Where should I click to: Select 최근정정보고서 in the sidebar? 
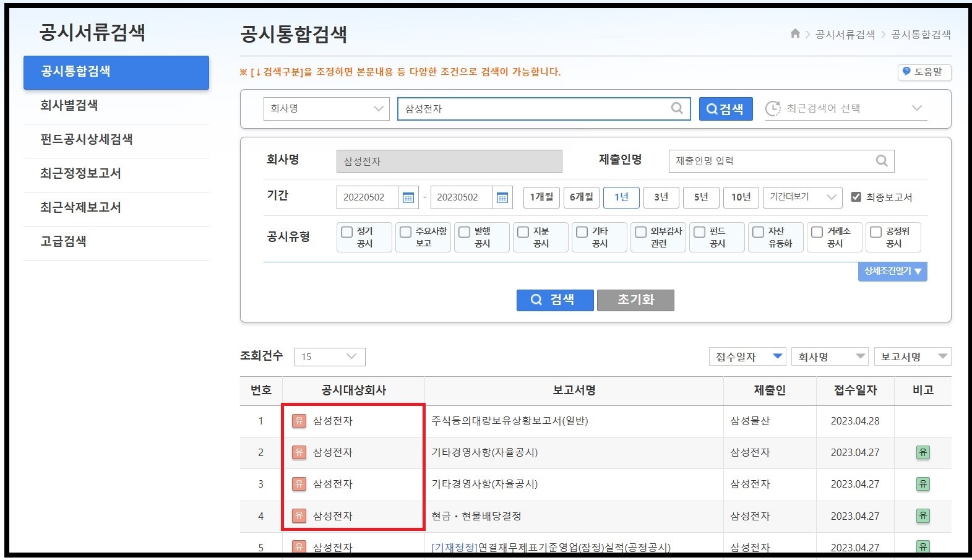point(116,174)
